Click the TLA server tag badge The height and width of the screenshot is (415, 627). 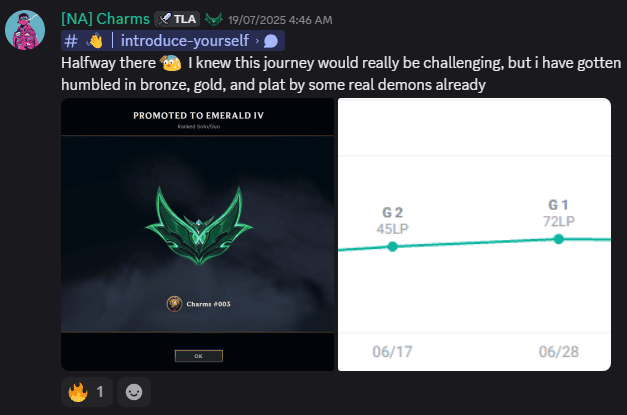(177, 19)
